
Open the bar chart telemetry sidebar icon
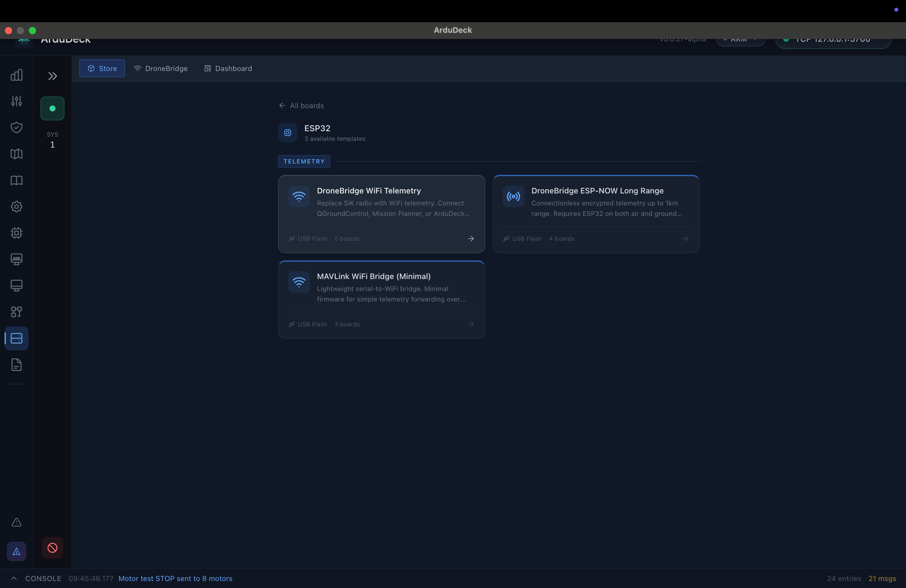(x=16, y=75)
